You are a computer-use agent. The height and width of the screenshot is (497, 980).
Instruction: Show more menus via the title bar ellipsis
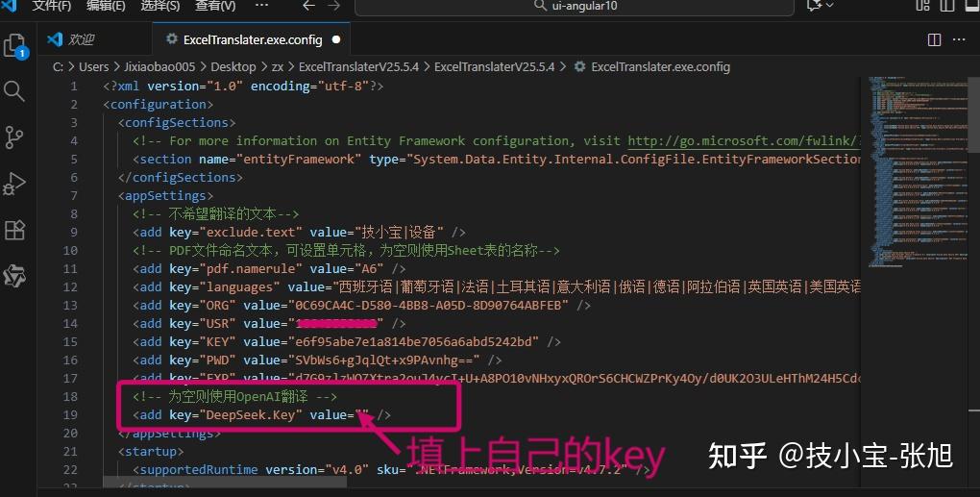coord(262,5)
